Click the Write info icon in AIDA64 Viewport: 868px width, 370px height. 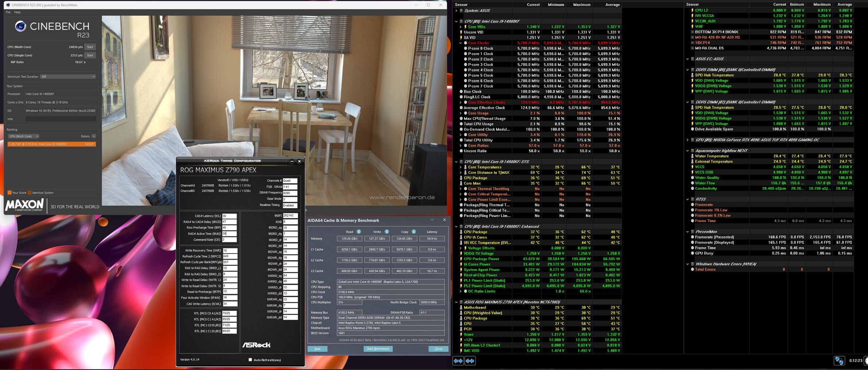click(x=387, y=232)
